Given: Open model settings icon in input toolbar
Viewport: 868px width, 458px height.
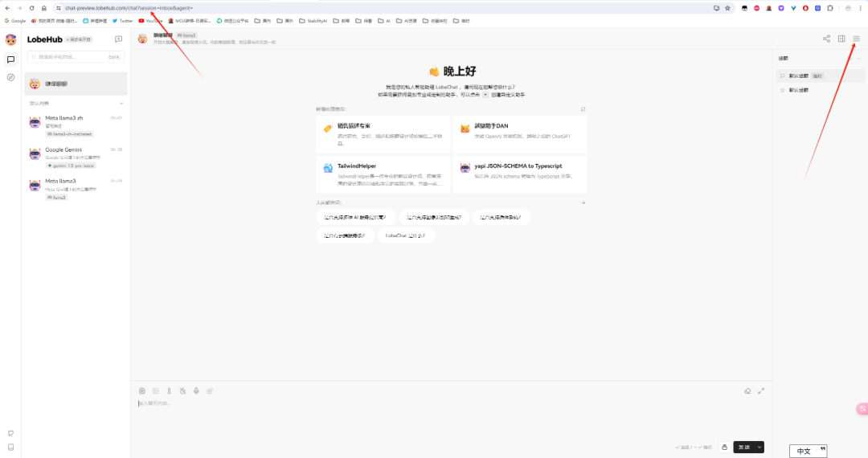Looking at the screenshot, I should point(142,391).
